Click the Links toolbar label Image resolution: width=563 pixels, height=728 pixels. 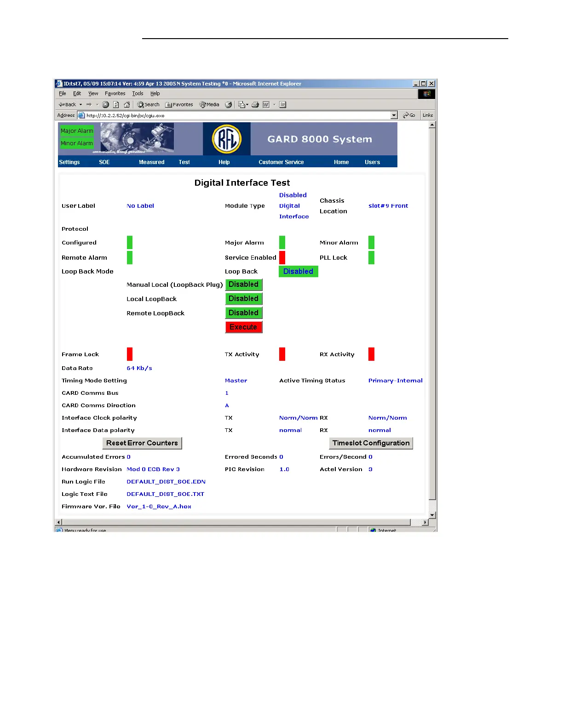[428, 115]
